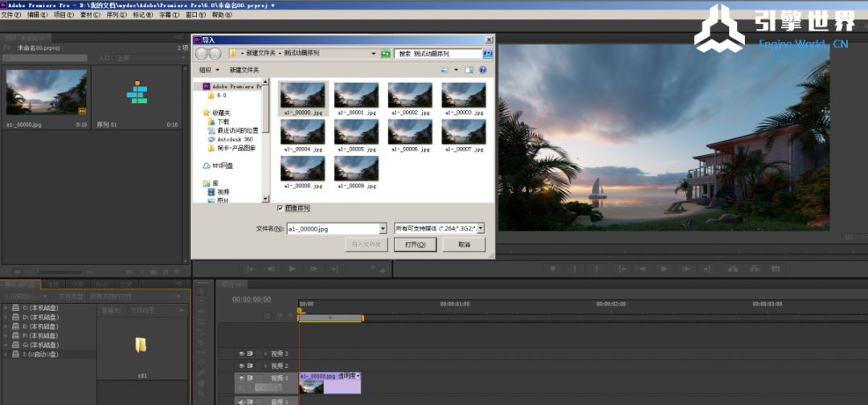
Task: Open the 组织 organize dropdown menu
Action: coord(209,70)
